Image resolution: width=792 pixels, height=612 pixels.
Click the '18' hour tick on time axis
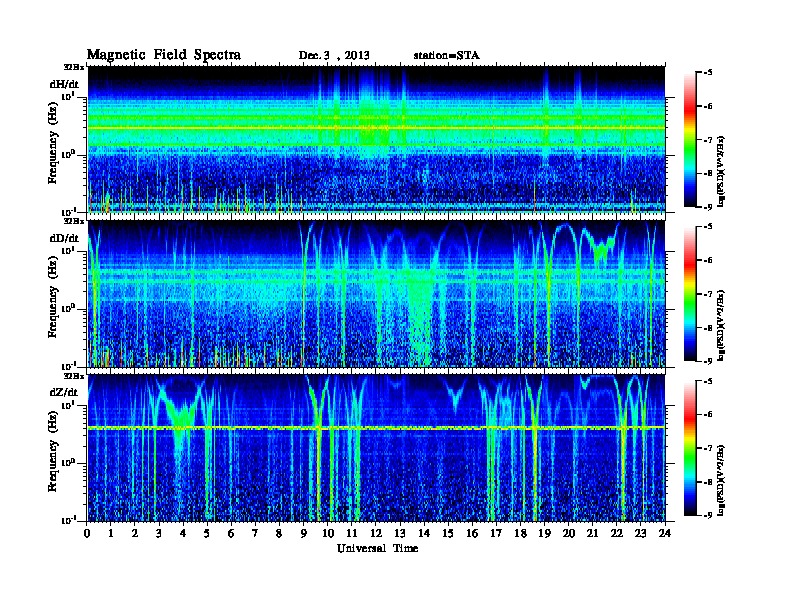coord(520,534)
